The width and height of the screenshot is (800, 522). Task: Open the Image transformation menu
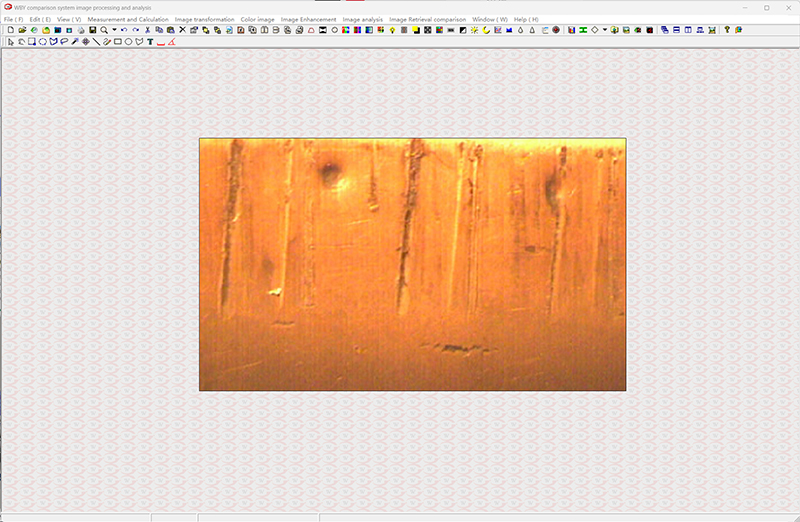(x=205, y=19)
